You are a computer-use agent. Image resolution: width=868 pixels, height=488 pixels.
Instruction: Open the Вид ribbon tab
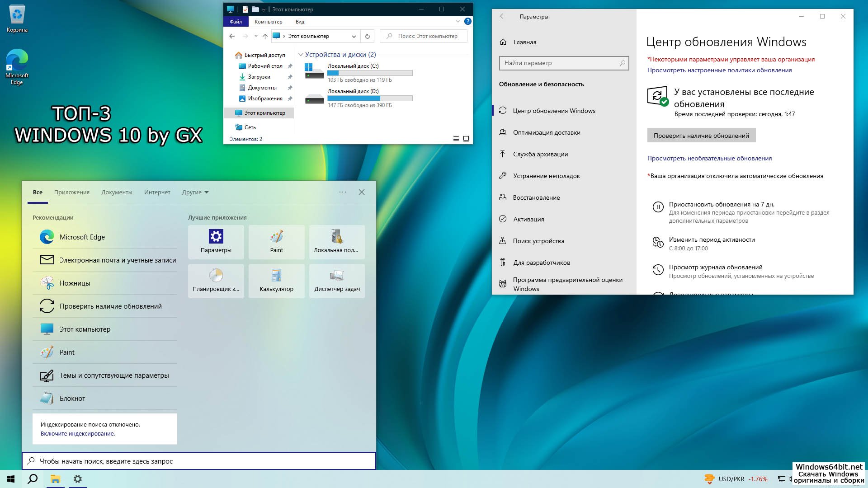(x=300, y=22)
